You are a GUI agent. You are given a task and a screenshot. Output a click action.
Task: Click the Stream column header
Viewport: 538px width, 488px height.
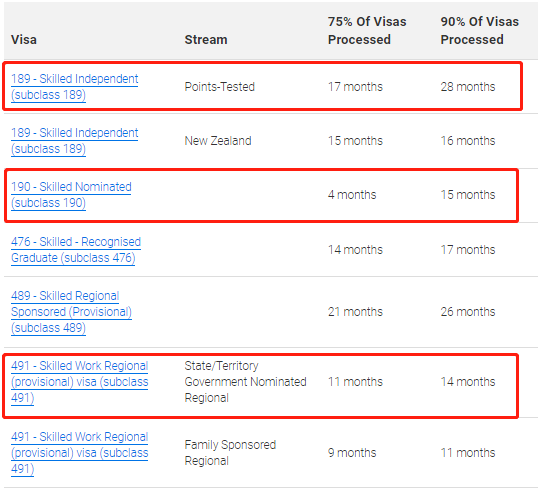(x=206, y=39)
